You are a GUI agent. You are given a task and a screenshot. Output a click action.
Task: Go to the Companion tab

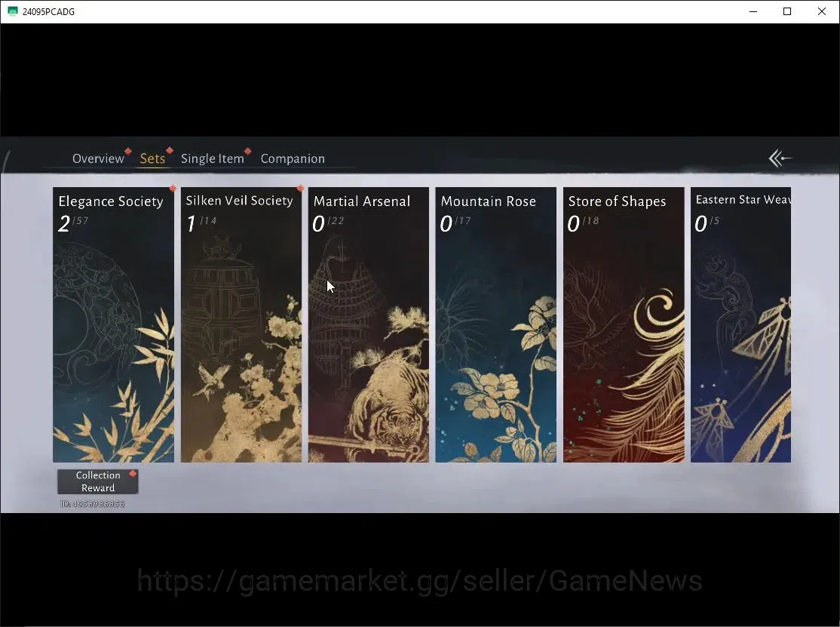tap(293, 158)
